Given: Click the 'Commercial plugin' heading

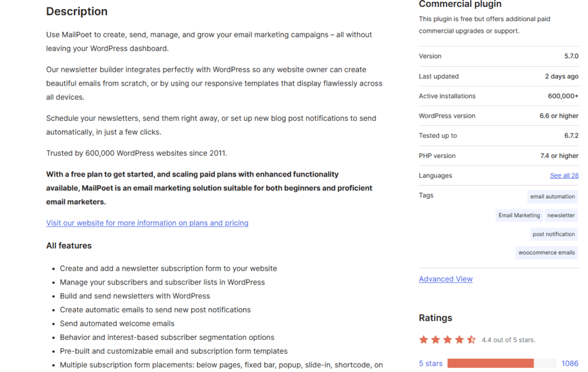Looking at the screenshot, I should (460, 5).
